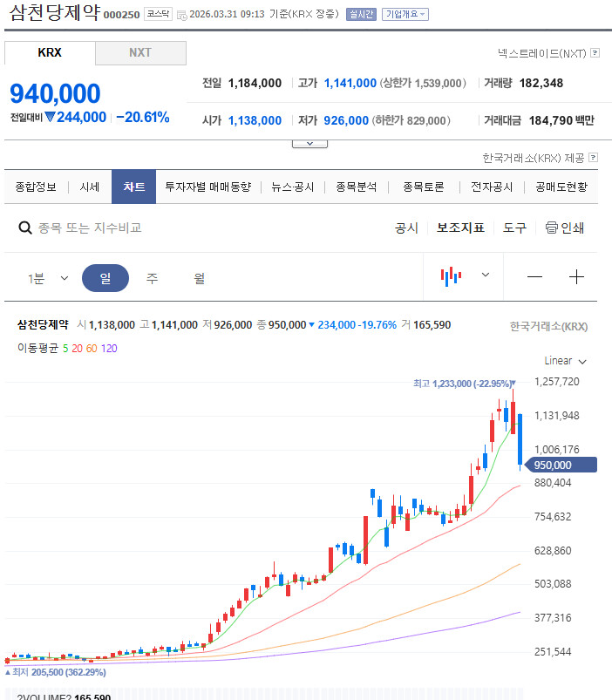
Task: Open the NXT help question icon
Action: (595, 53)
